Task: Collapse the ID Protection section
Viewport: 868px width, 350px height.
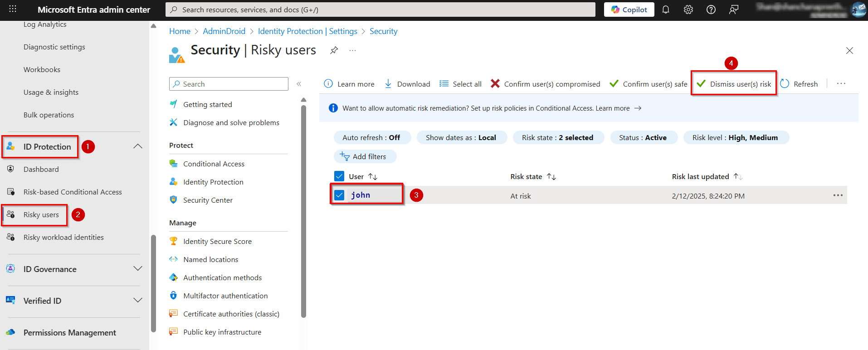Action: [138, 146]
